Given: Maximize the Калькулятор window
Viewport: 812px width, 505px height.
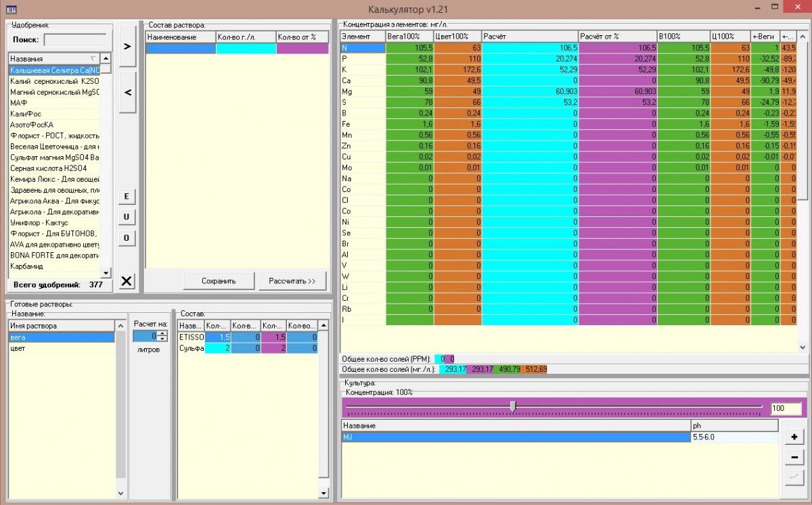Looking at the screenshot, I should tap(775, 8).
